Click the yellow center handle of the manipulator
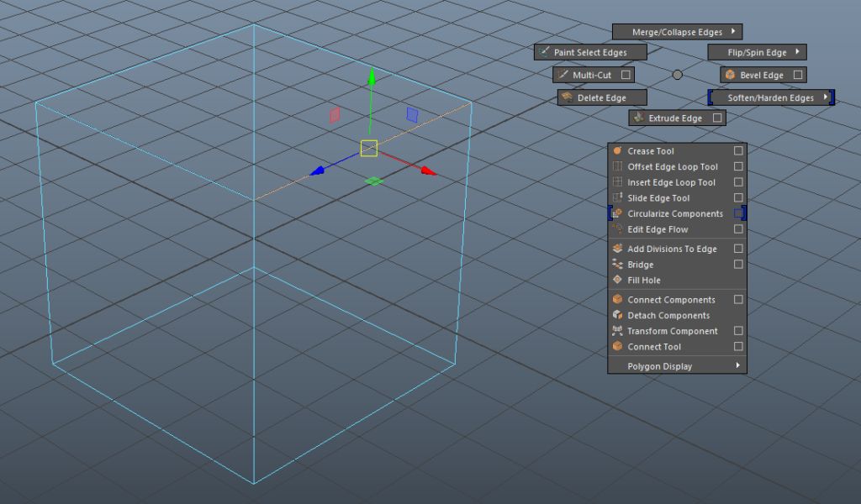Image resolution: width=861 pixels, height=504 pixels. coord(369,148)
